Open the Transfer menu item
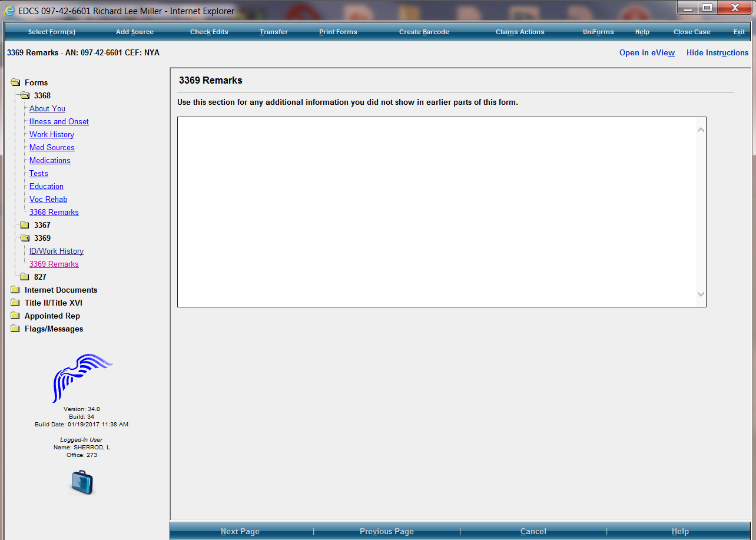The width and height of the screenshot is (756, 540). point(274,32)
